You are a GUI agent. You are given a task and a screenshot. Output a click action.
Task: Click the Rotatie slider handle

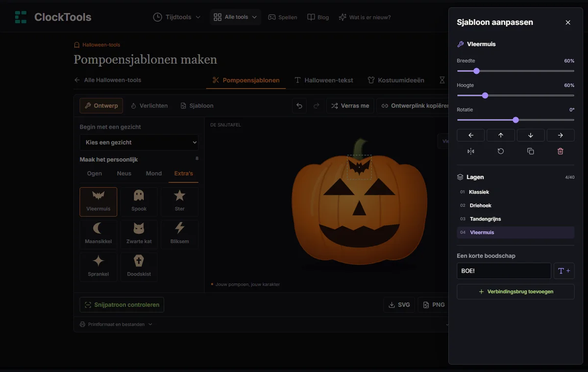click(x=515, y=120)
